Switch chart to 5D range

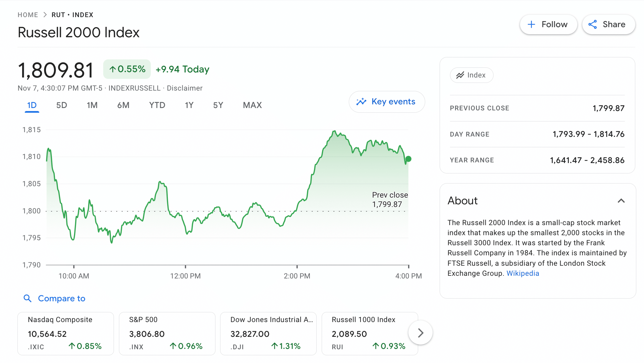pyautogui.click(x=62, y=105)
